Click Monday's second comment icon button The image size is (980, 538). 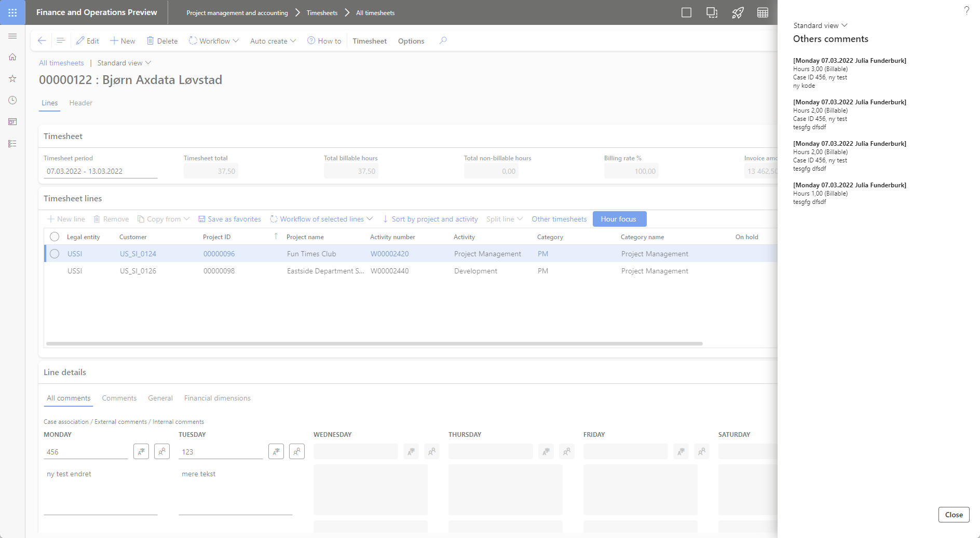pos(162,451)
